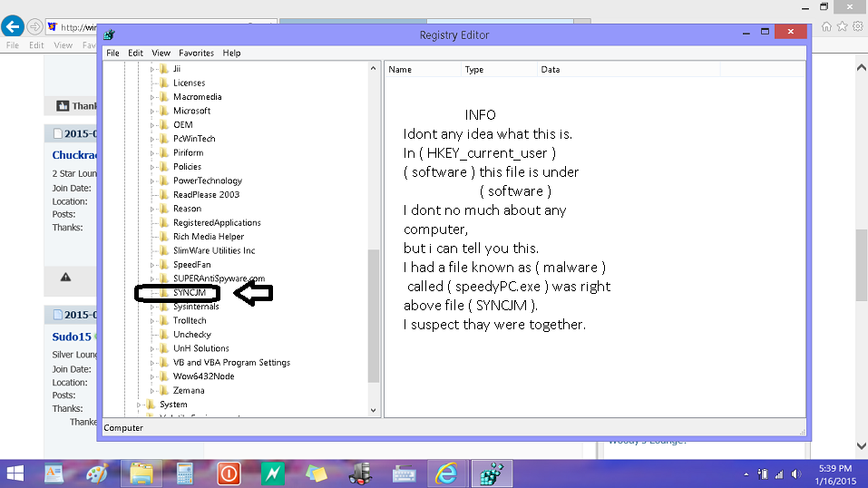
Task: Expand the Microsoft registry key
Action: point(152,111)
